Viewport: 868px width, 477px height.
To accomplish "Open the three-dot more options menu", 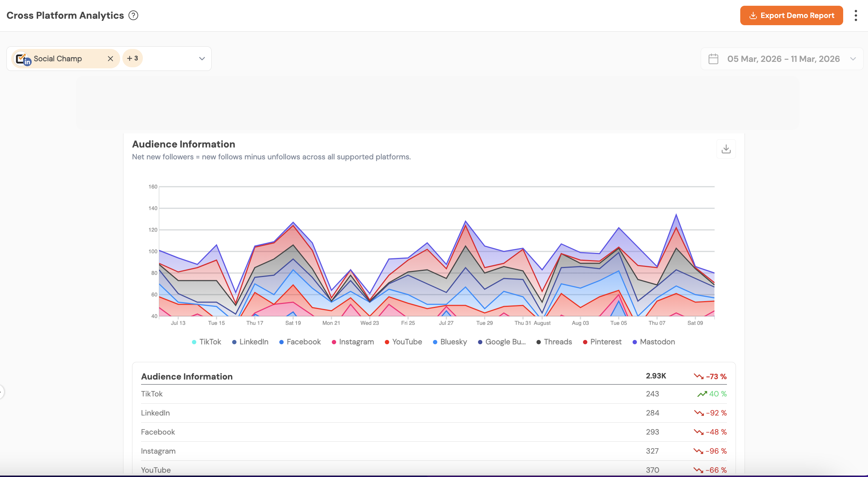I will pyautogui.click(x=855, y=15).
